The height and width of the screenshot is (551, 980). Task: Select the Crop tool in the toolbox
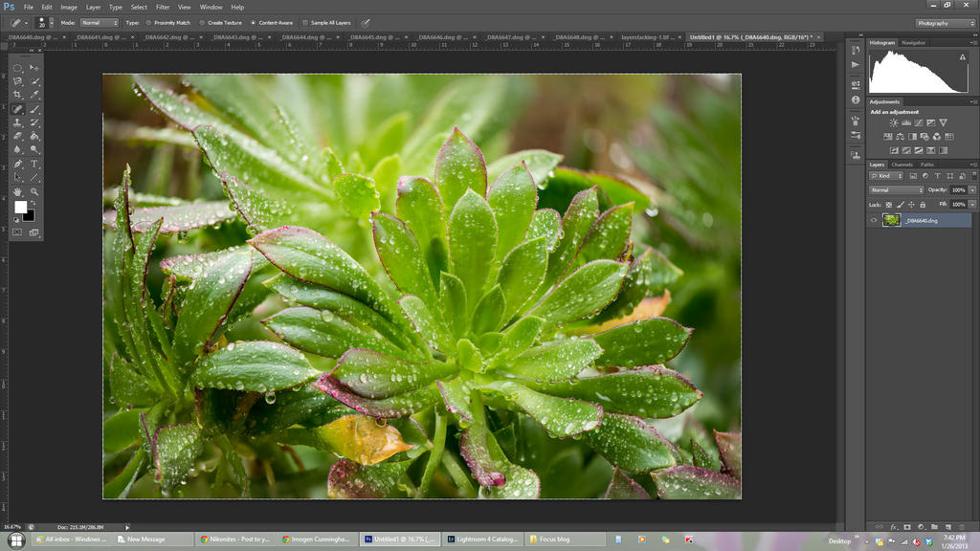(x=17, y=95)
